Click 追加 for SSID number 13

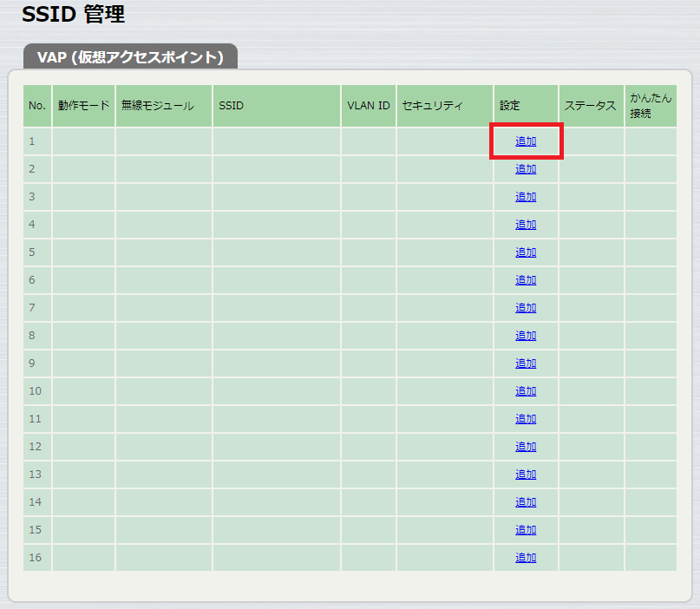tap(525, 474)
